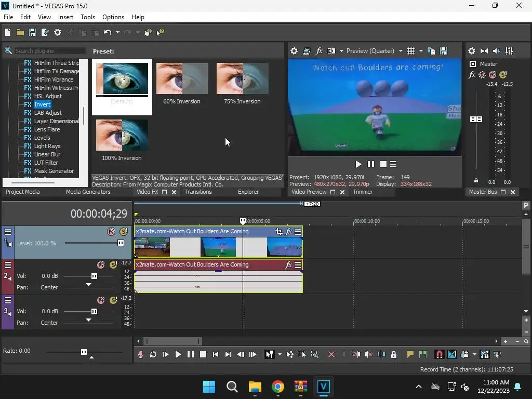Open track 1 hamburger menu
This screenshot has height=399, width=532.
[x=8, y=232]
